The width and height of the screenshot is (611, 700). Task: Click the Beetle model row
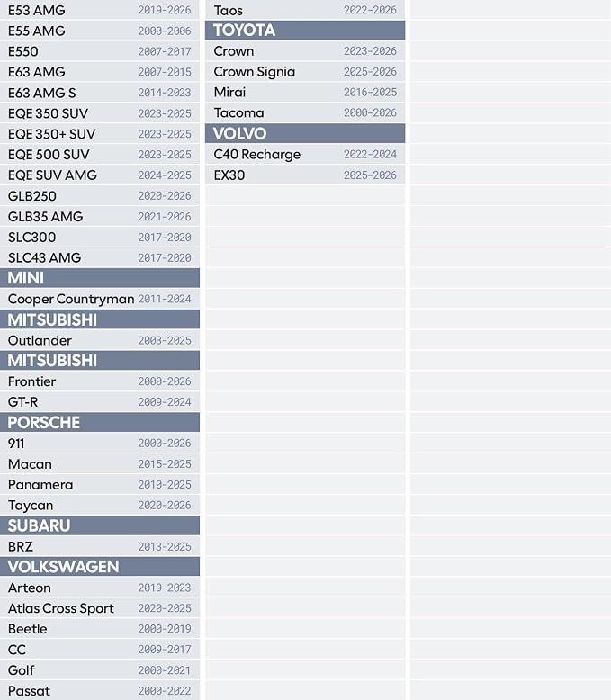[x=100, y=629]
